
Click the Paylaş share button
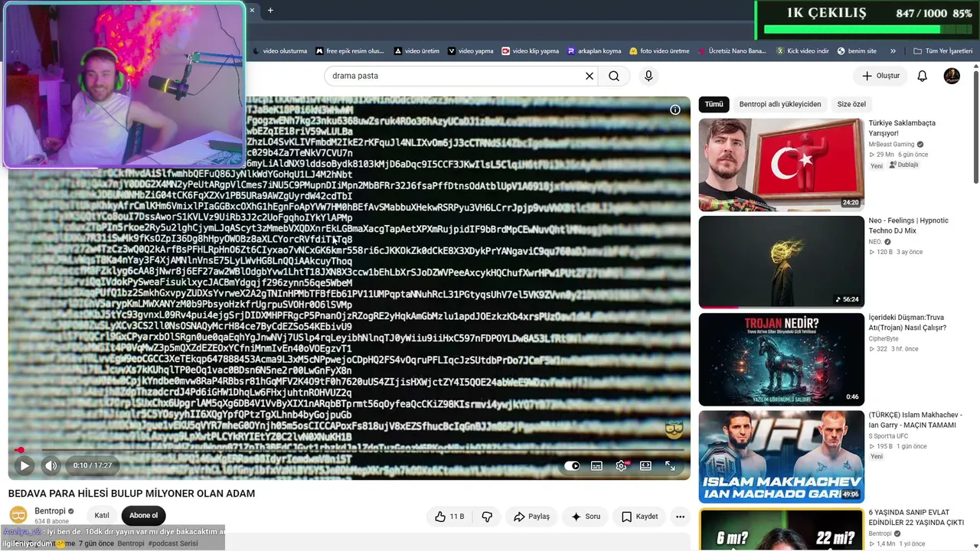point(531,517)
